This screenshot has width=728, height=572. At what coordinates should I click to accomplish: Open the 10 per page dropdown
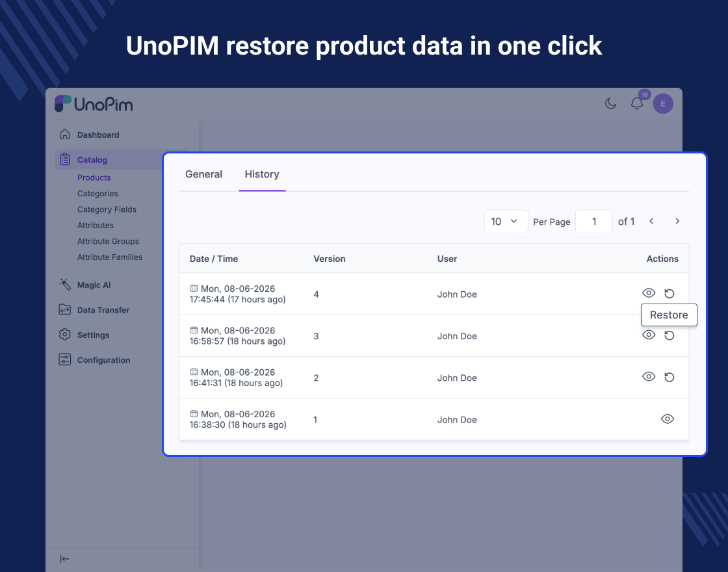(x=506, y=222)
